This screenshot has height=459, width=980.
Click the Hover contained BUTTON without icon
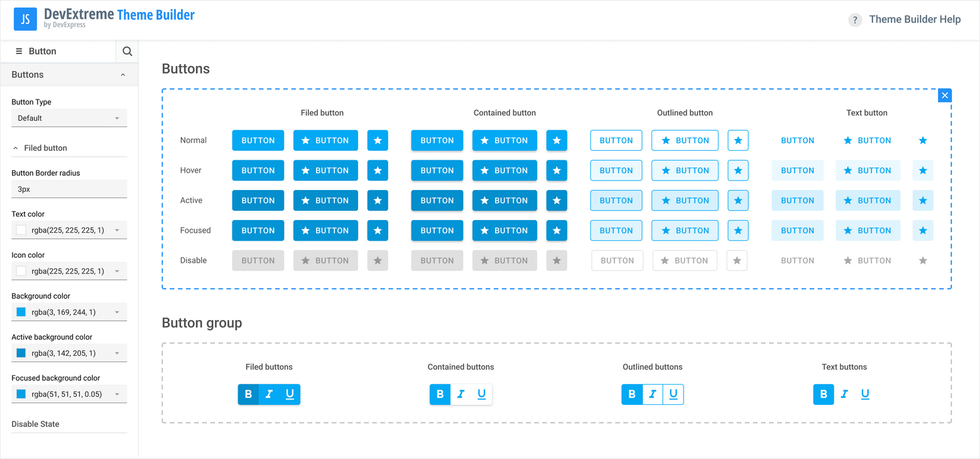click(437, 170)
